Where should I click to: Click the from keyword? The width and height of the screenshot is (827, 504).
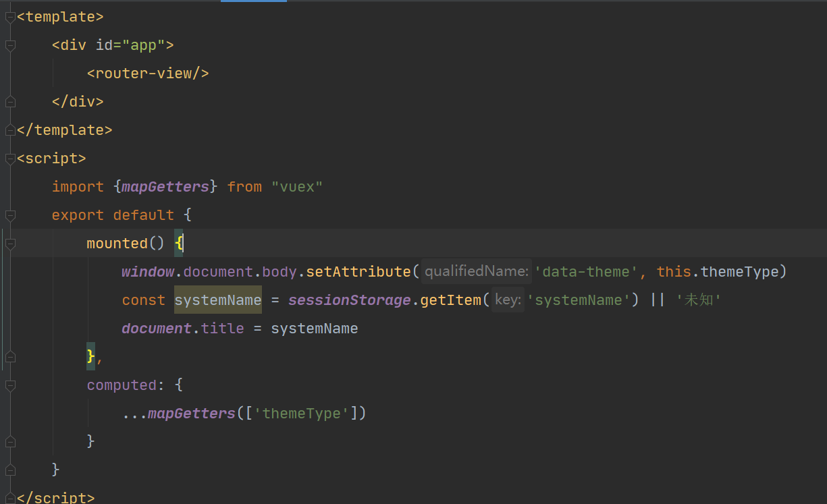(244, 187)
